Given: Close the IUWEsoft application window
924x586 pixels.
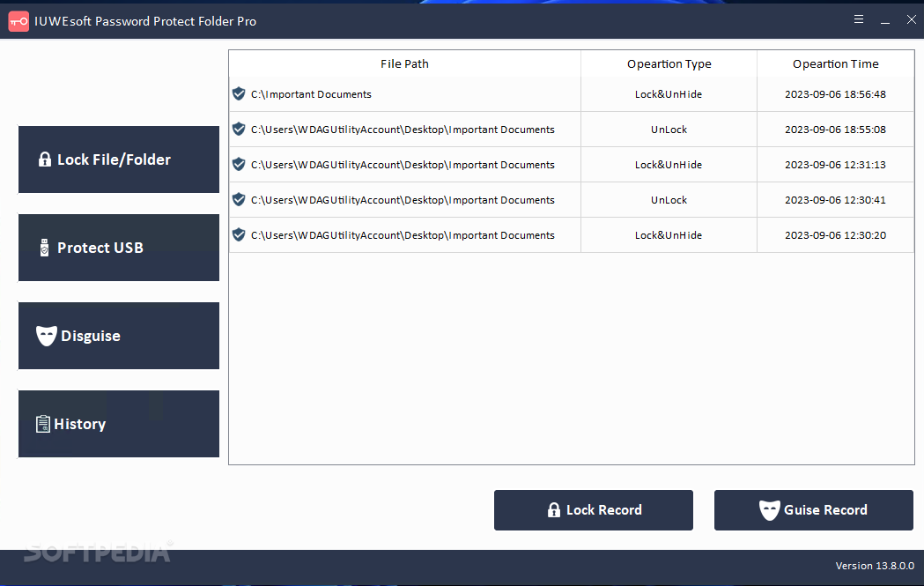Looking at the screenshot, I should (911, 19).
